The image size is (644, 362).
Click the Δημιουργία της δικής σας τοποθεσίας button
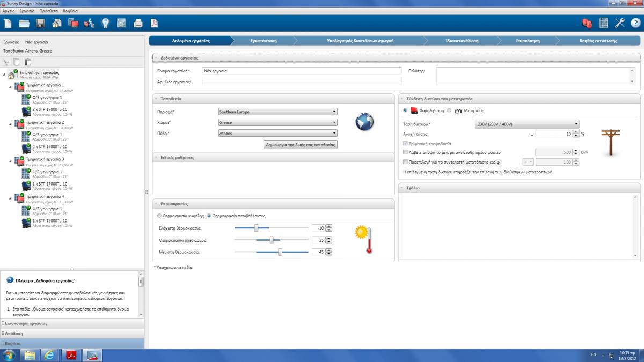tap(301, 145)
